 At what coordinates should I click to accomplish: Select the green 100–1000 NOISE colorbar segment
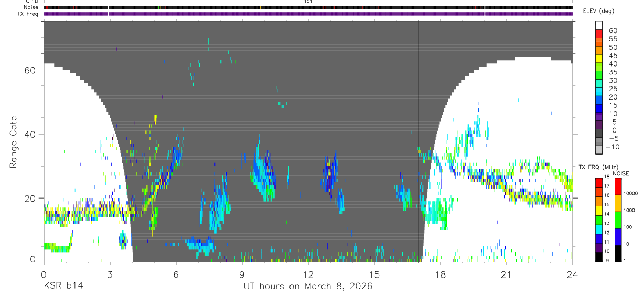coord(618,219)
